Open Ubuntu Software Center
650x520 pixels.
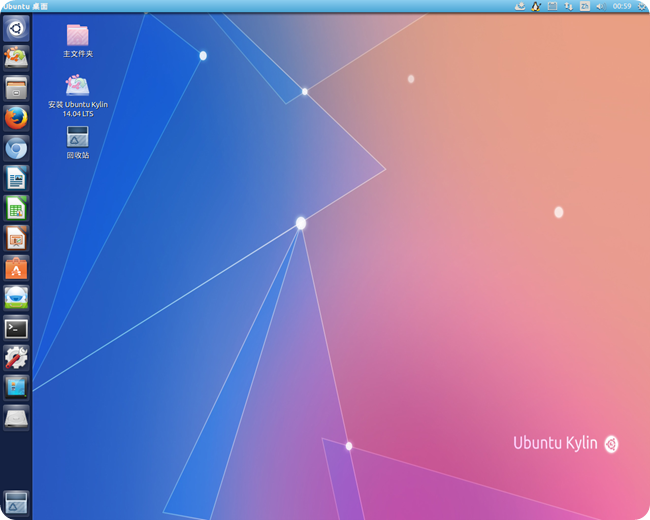[x=16, y=268]
